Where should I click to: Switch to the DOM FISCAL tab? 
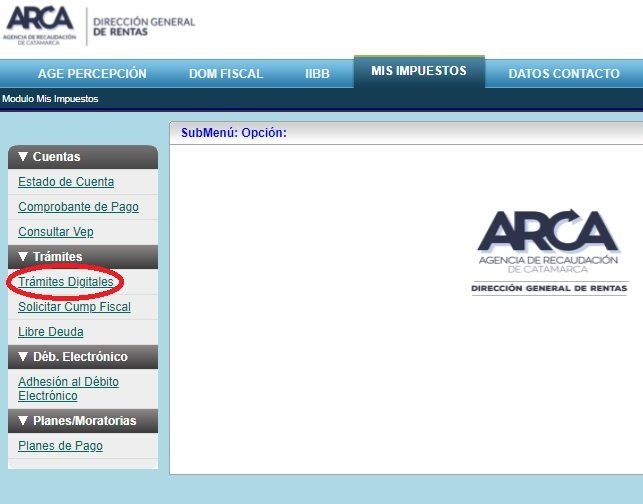[x=226, y=73]
